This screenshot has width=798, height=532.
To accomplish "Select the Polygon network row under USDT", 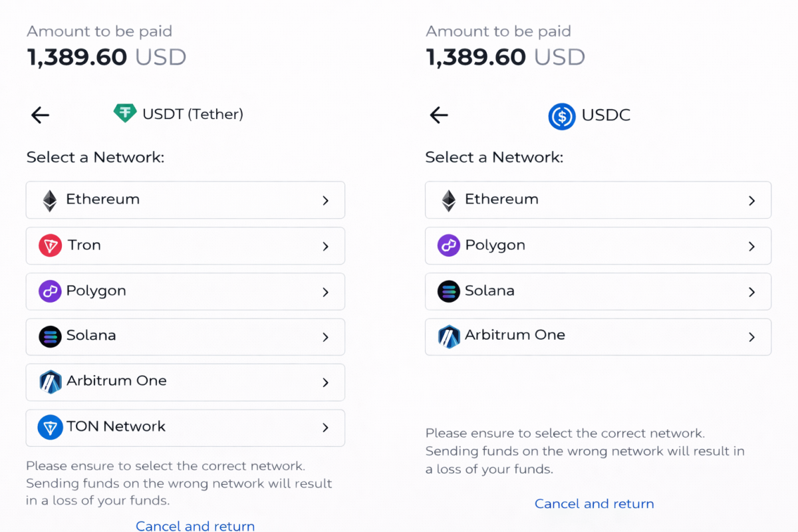I will (185, 291).
